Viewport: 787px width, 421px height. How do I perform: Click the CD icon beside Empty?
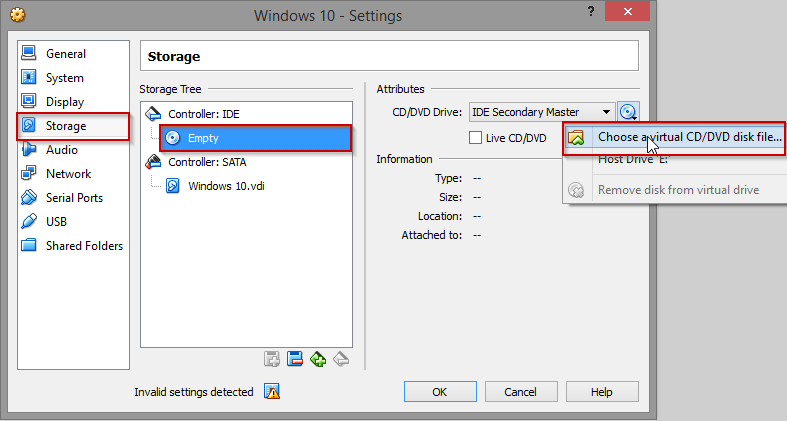click(173, 138)
